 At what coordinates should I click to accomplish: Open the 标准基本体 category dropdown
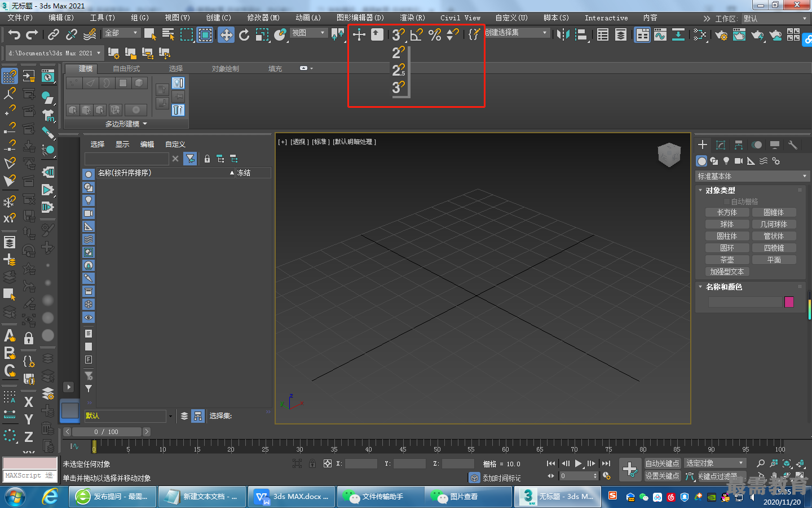click(752, 177)
